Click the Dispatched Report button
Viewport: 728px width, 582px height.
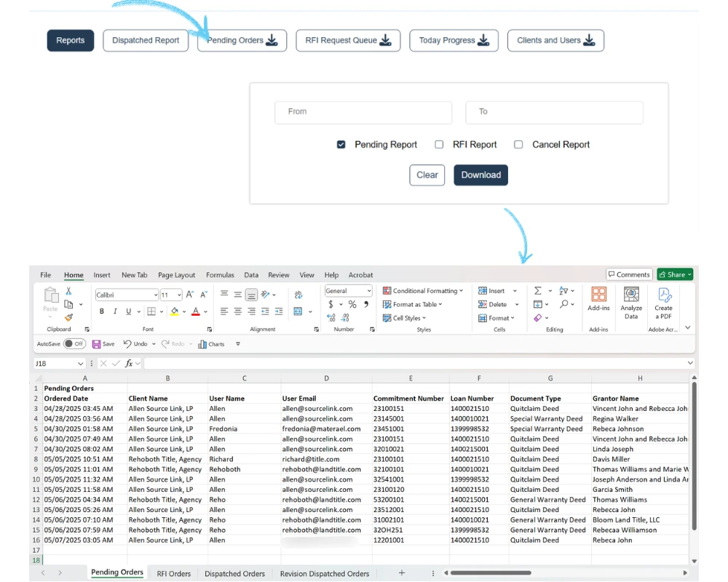146,41
